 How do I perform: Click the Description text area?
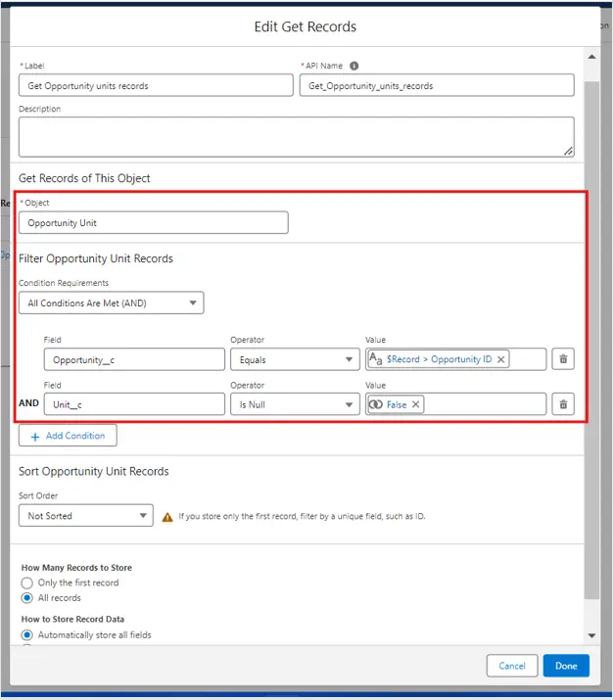coord(296,136)
